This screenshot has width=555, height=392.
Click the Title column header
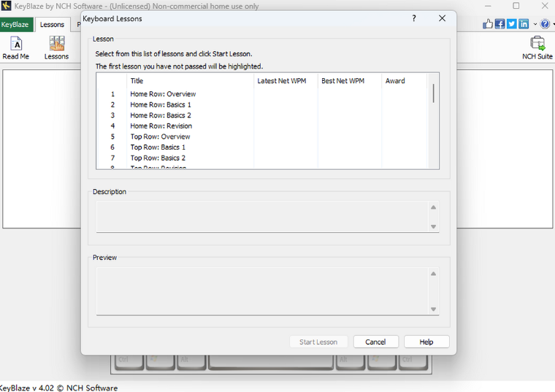pyautogui.click(x=190, y=81)
